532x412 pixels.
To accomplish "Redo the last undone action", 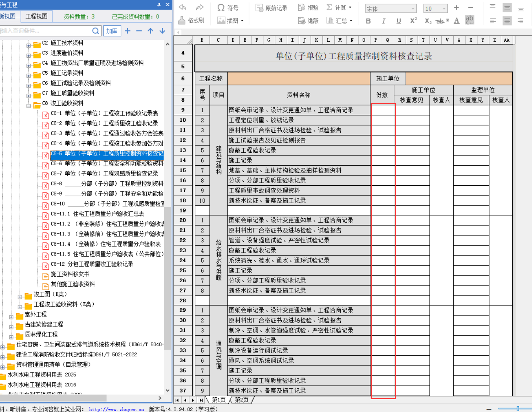I will [x=199, y=8].
